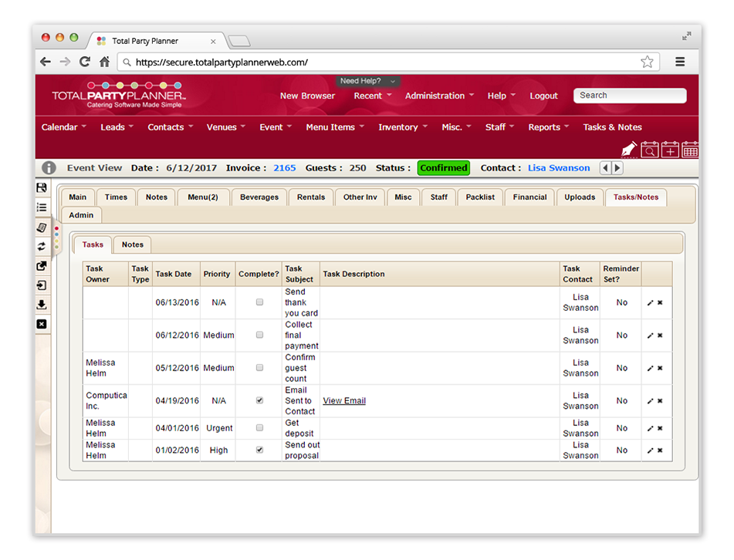Mark Collect final payment task complete
734x560 pixels.
tap(259, 335)
